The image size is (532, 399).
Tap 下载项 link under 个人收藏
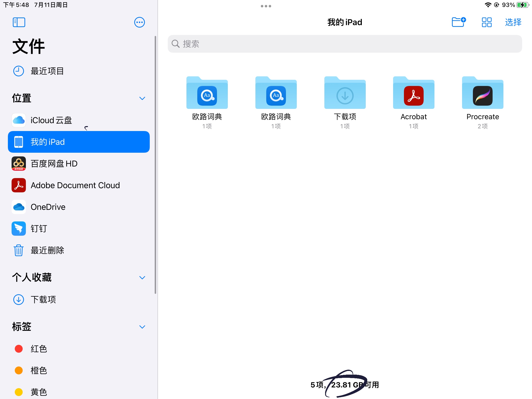tap(43, 300)
